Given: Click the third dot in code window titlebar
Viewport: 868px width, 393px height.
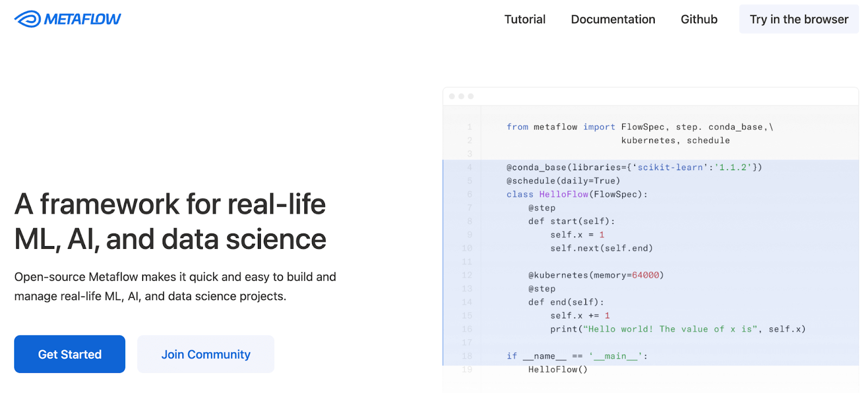Looking at the screenshot, I should pyautogui.click(x=470, y=96).
